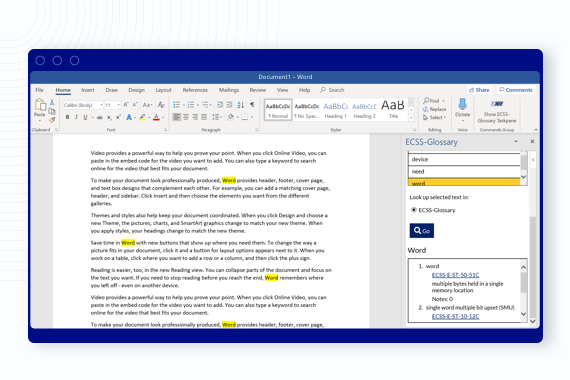Select the ECSS-Glossary radio button
This screenshot has height=380, width=570.
(414, 210)
